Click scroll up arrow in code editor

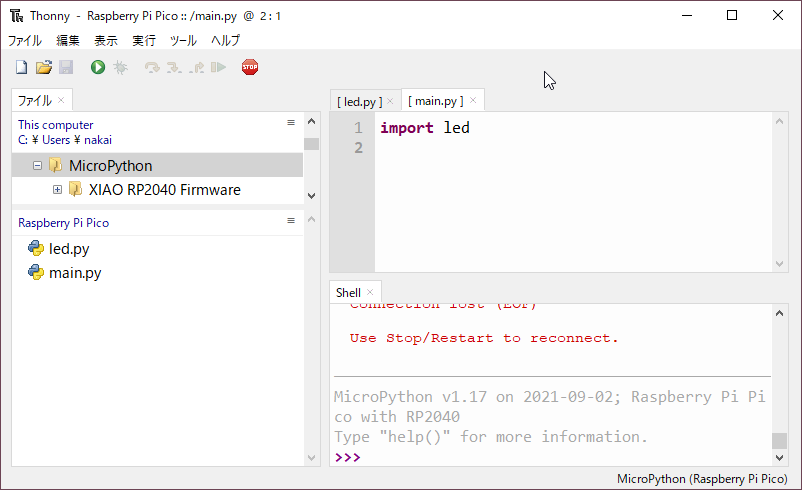(x=779, y=121)
